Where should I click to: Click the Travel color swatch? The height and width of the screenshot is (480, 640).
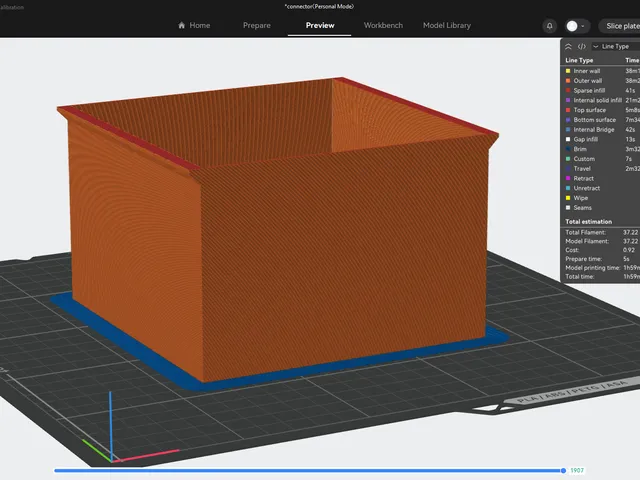coord(568,169)
